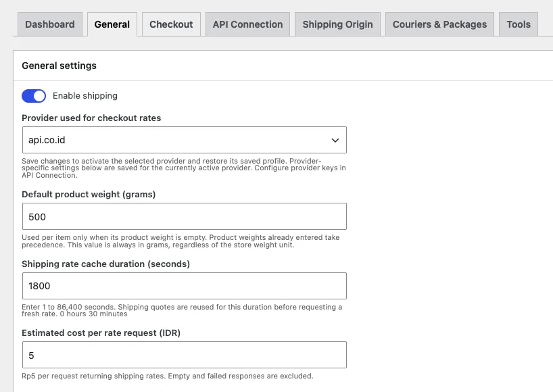Focus the Shipping rate cache duration field
The height and width of the screenshot is (392, 553).
tap(185, 286)
